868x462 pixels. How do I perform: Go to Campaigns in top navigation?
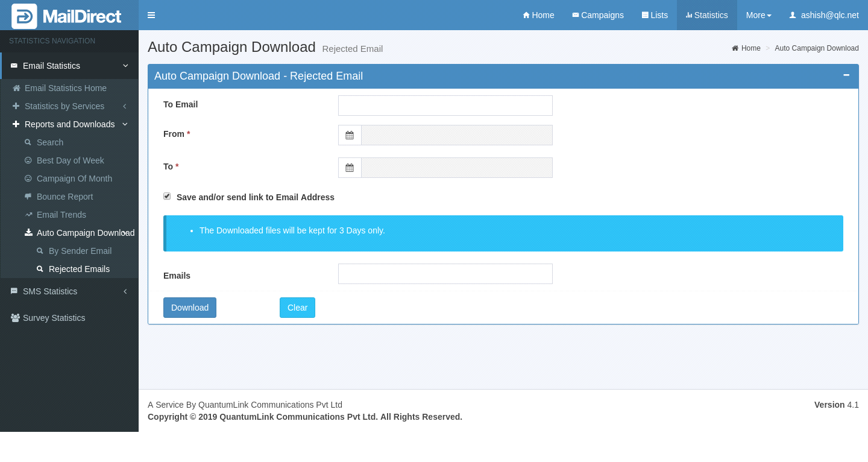[x=597, y=15]
